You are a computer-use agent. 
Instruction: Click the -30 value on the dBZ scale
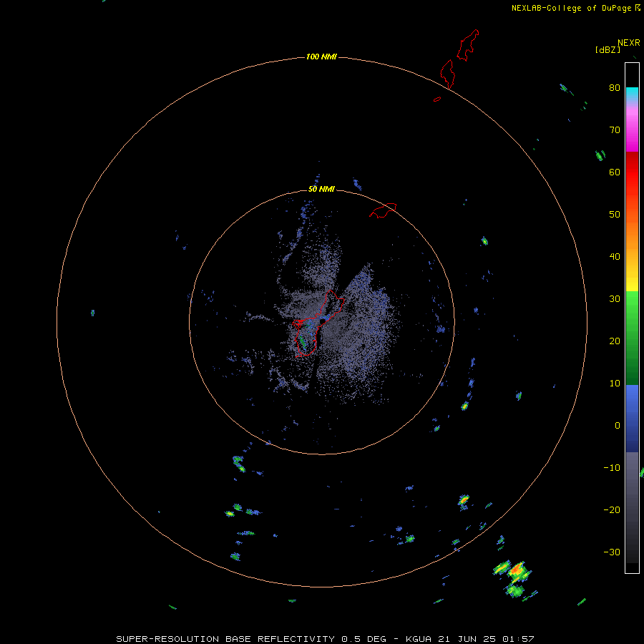click(x=612, y=552)
